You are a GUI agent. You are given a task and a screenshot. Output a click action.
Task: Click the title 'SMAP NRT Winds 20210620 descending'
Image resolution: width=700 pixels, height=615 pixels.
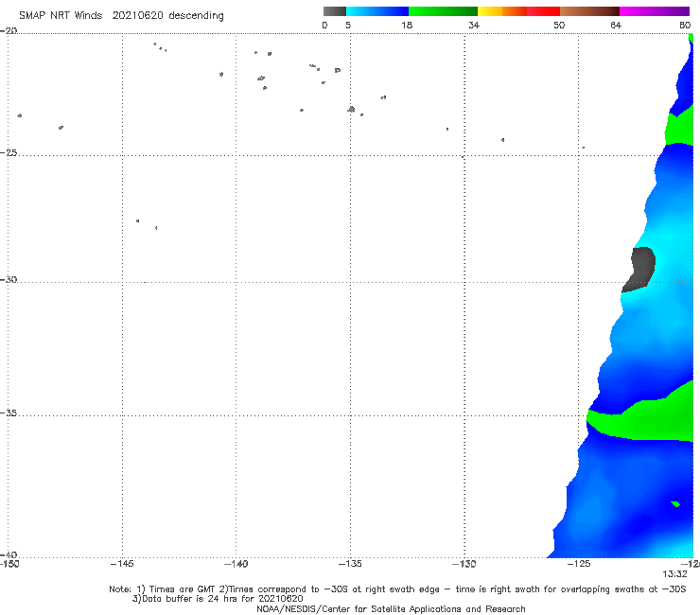click(121, 16)
